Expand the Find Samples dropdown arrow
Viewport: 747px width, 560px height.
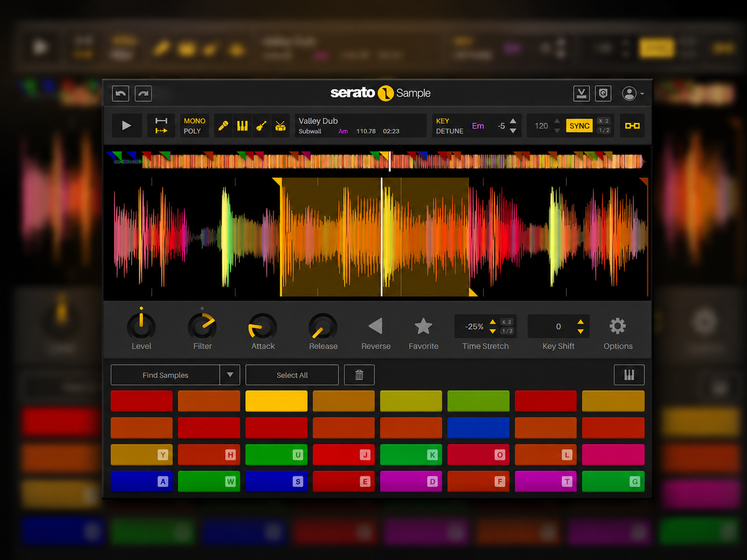click(x=230, y=375)
